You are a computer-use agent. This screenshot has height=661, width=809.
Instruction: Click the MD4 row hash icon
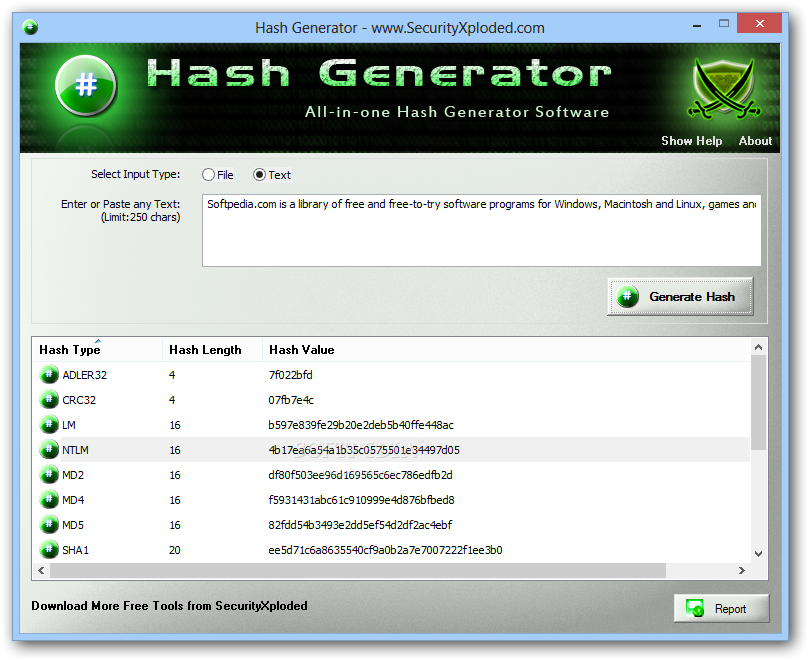(49, 499)
